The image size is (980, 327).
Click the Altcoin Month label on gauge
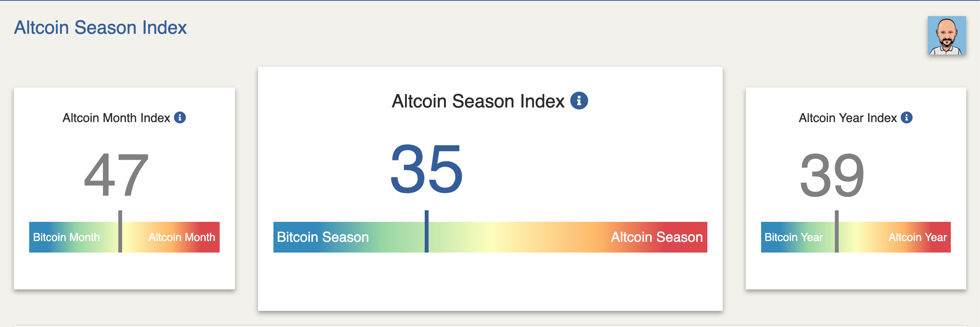[x=182, y=237]
